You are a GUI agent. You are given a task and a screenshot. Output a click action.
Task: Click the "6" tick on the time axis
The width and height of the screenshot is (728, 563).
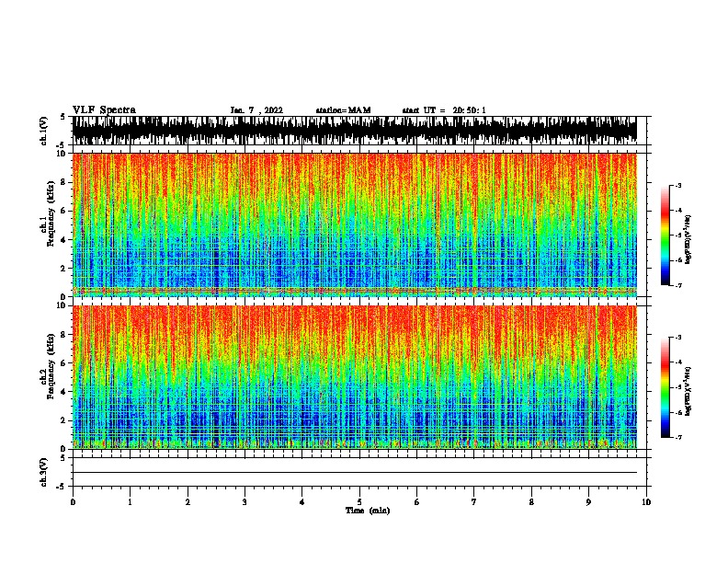pos(417,502)
